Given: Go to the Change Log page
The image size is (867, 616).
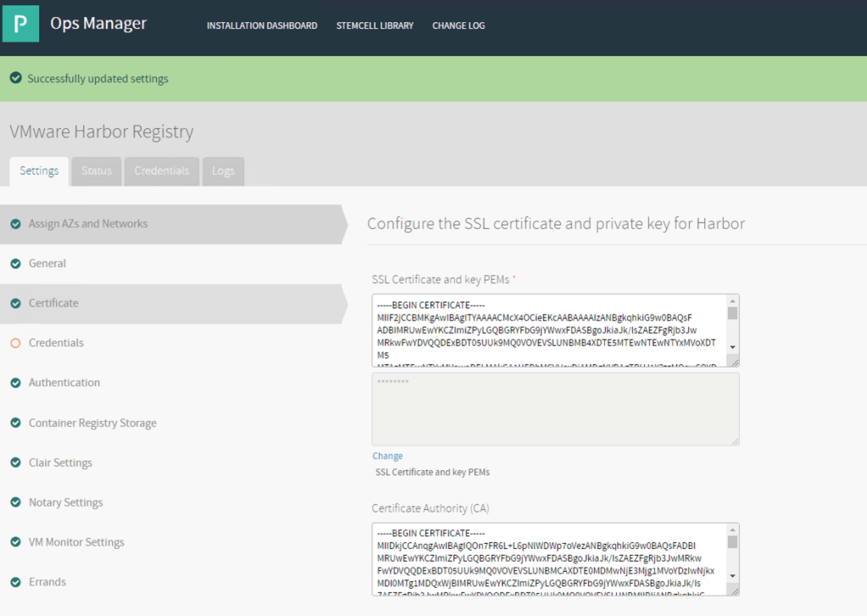Looking at the screenshot, I should pos(459,25).
